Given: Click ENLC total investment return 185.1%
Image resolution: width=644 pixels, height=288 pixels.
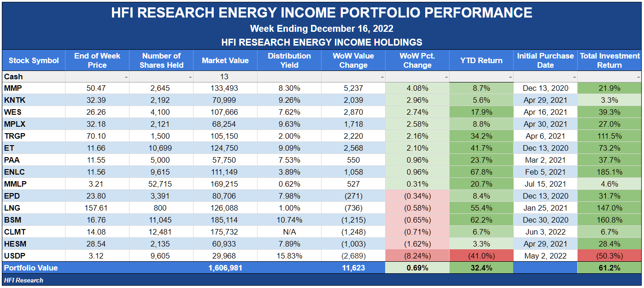Looking at the screenshot, I should [609, 172].
